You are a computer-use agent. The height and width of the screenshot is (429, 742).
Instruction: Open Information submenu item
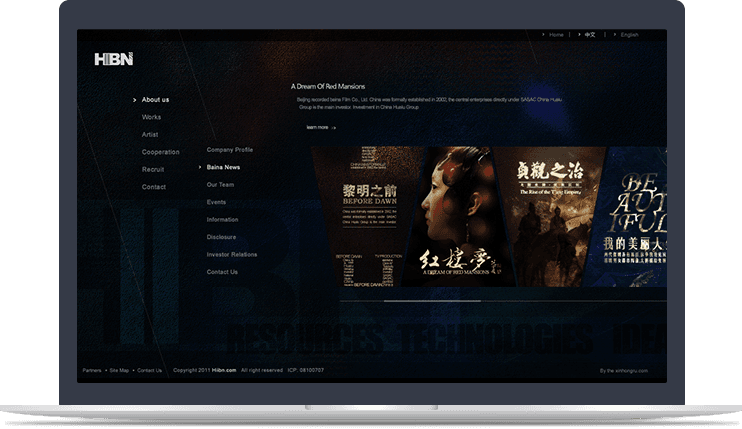tap(222, 219)
